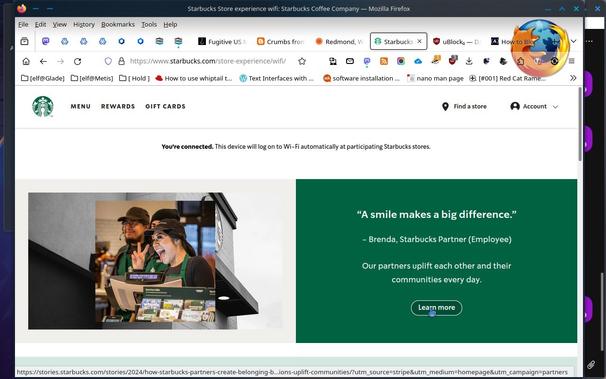Show more bookmarks with the double chevron
Screen dimensions: 606x379
pyautogui.click(x=573, y=78)
